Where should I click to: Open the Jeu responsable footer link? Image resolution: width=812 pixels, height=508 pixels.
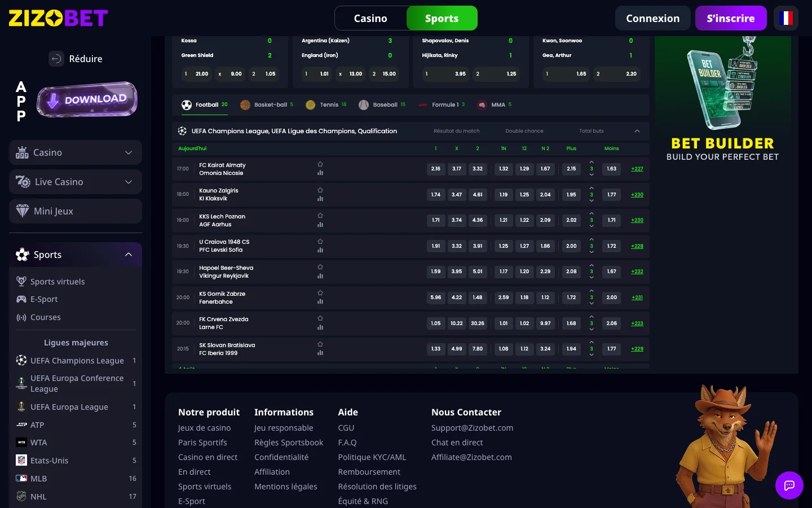click(284, 428)
